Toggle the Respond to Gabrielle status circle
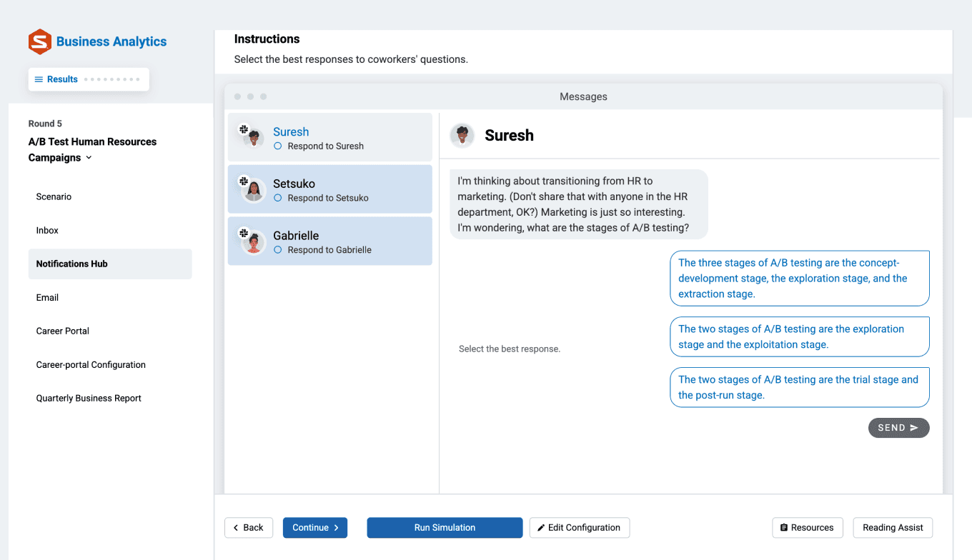 point(278,250)
